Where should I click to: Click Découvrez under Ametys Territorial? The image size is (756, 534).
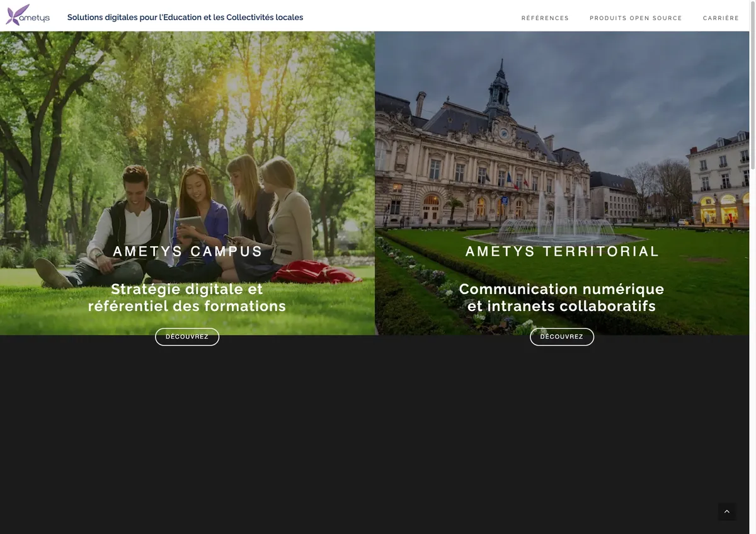point(562,337)
